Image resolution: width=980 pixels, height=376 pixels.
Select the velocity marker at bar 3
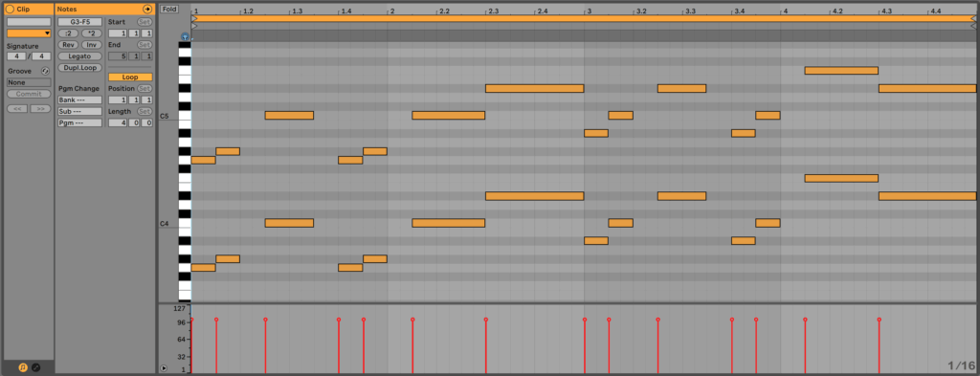tap(585, 320)
